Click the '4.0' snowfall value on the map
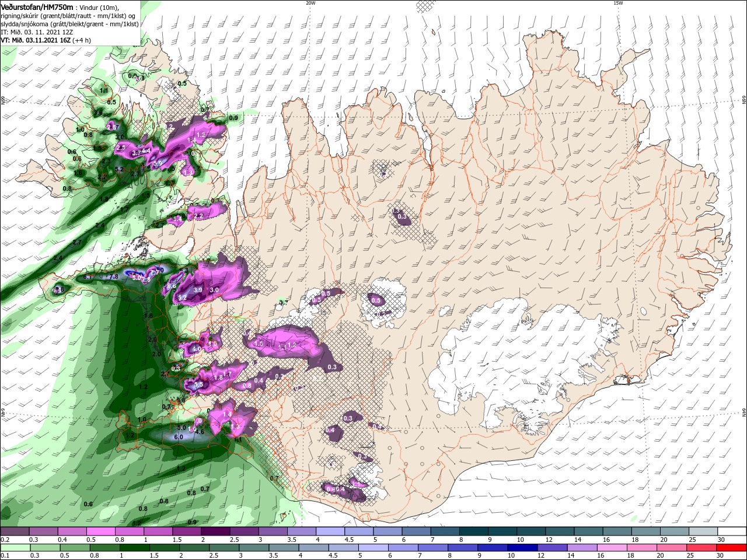 tap(196, 349)
